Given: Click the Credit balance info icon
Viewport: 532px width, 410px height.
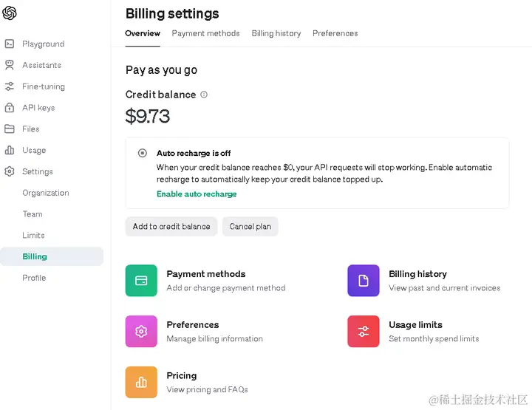Looking at the screenshot, I should pyautogui.click(x=204, y=95).
